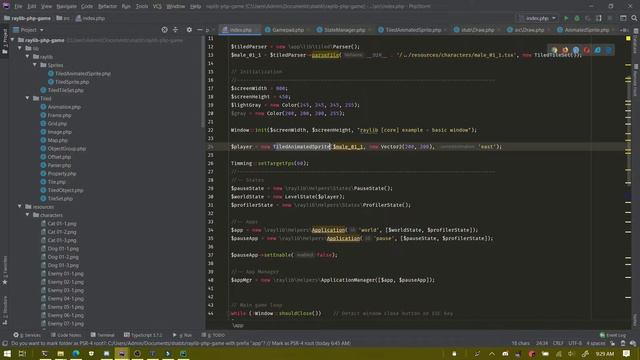Collapse the lib folder arrow
Viewport: 640px width, 360px height.
pyautogui.click(x=20, y=49)
